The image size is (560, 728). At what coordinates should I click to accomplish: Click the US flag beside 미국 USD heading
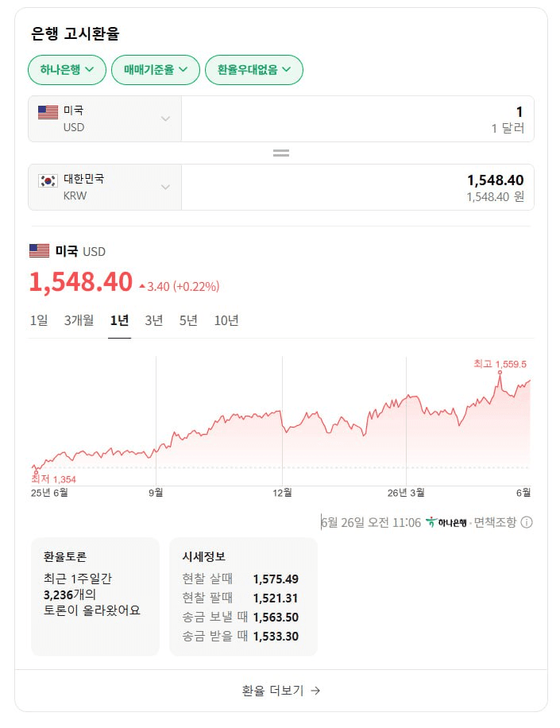(x=40, y=250)
